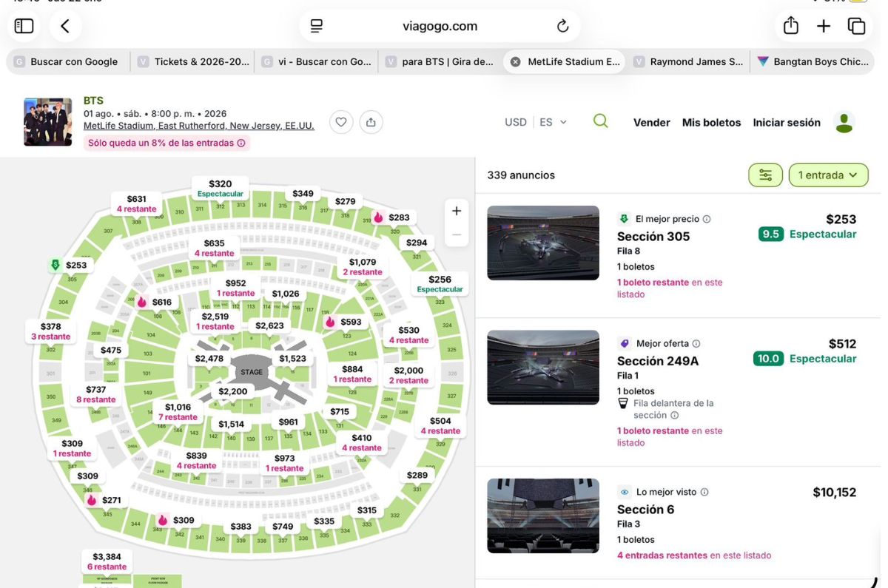Viewport: 888px width, 588px height.
Task: Open the listing filters icon
Action: 765,175
